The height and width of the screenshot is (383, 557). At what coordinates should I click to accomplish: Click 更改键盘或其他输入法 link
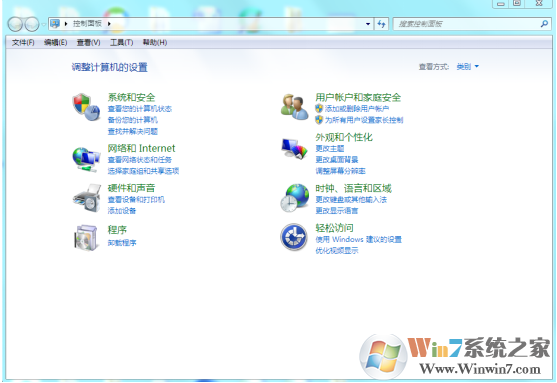pyautogui.click(x=351, y=200)
